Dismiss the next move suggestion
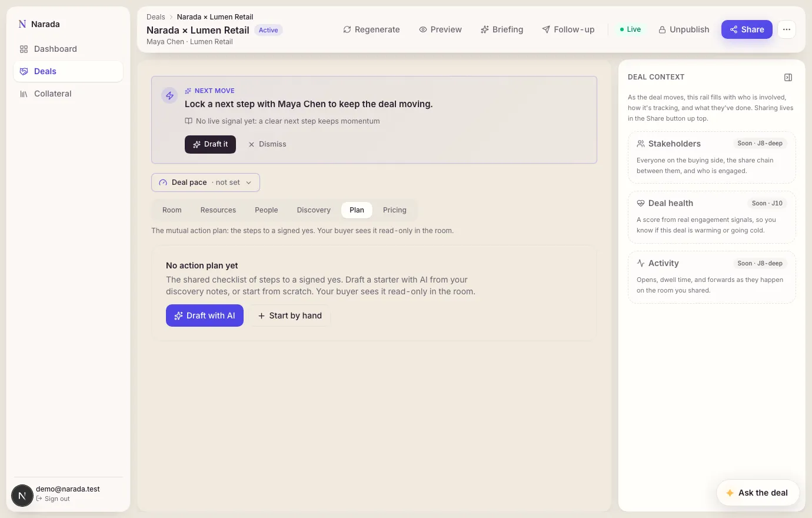 click(267, 144)
